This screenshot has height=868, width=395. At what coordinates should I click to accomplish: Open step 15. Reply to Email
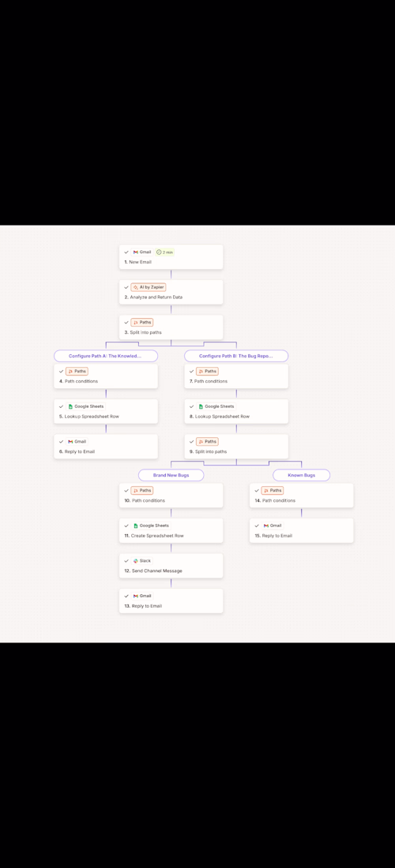click(x=301, y=531)
